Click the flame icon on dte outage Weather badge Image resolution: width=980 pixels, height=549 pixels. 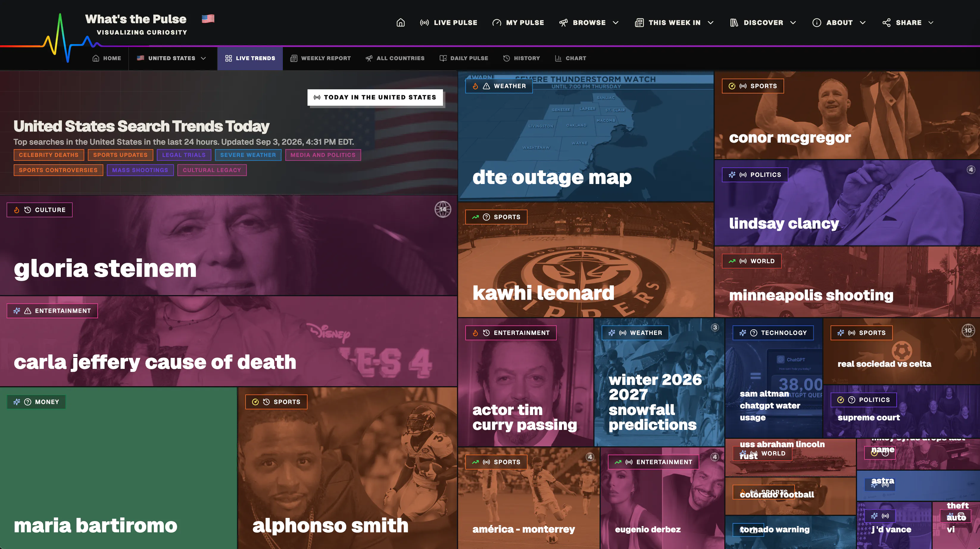tap(475, 86)
